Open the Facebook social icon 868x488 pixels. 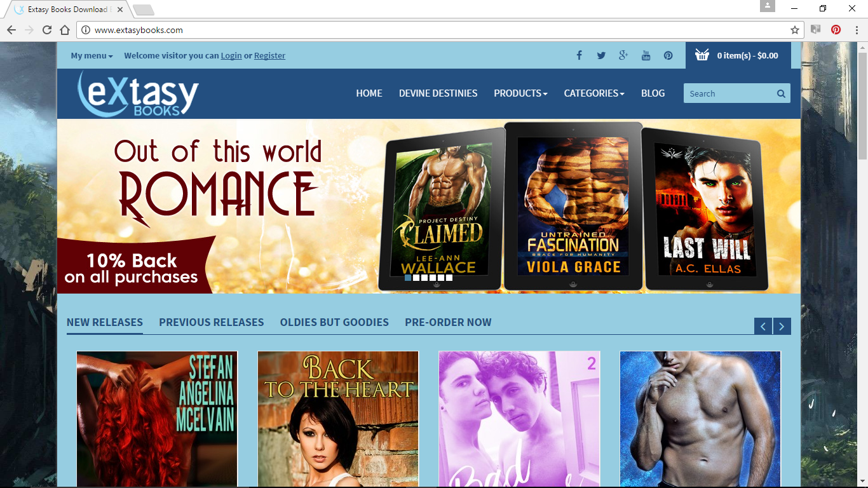(x=579, y=55)
